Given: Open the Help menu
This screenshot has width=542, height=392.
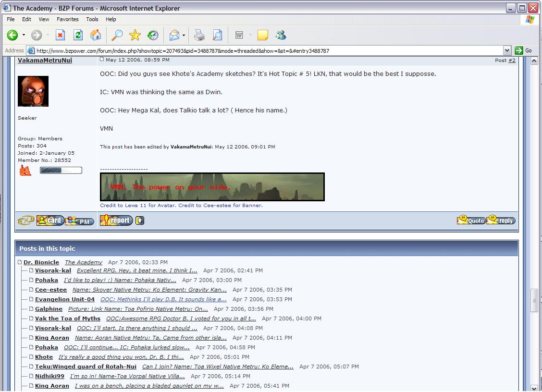Looking at the screenshot, I should pos(111,19).
